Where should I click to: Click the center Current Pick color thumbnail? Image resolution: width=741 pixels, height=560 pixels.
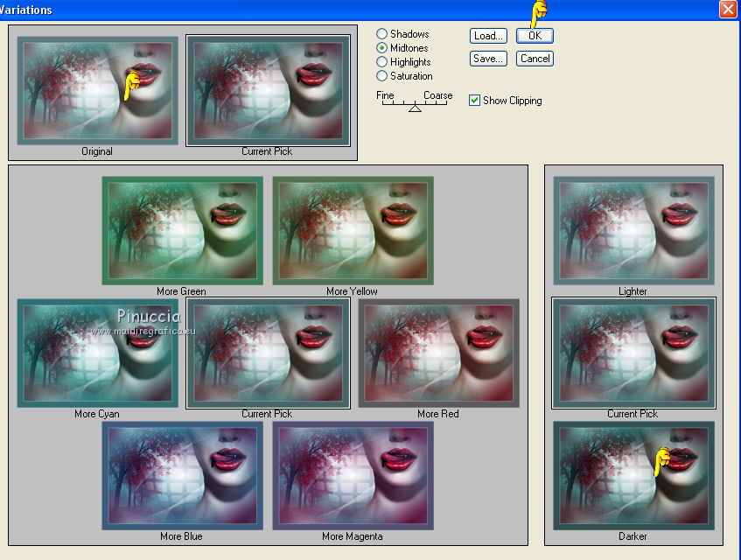pos(268,353)
